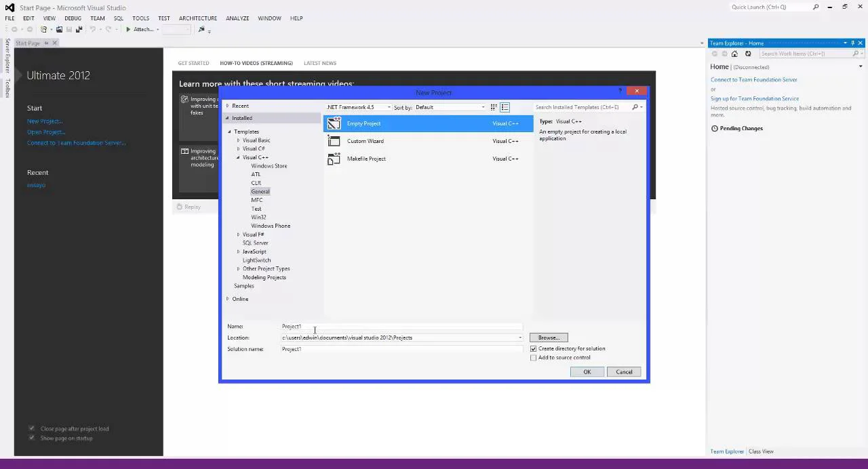This screenshot has height=469, width=868.
Task: Expand the Visual Basic node
Action: point(238,140)
